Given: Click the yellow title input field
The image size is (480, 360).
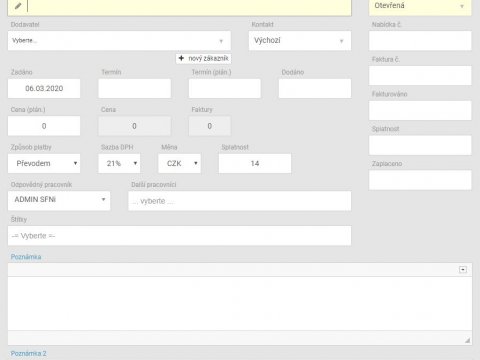Looking at the screenshot, I should pos(179,7).
